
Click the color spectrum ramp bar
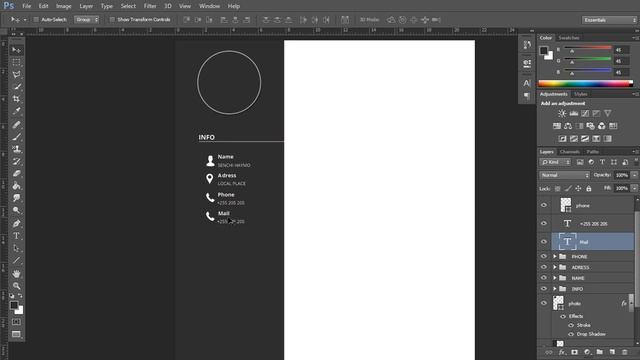pos(585,84)
